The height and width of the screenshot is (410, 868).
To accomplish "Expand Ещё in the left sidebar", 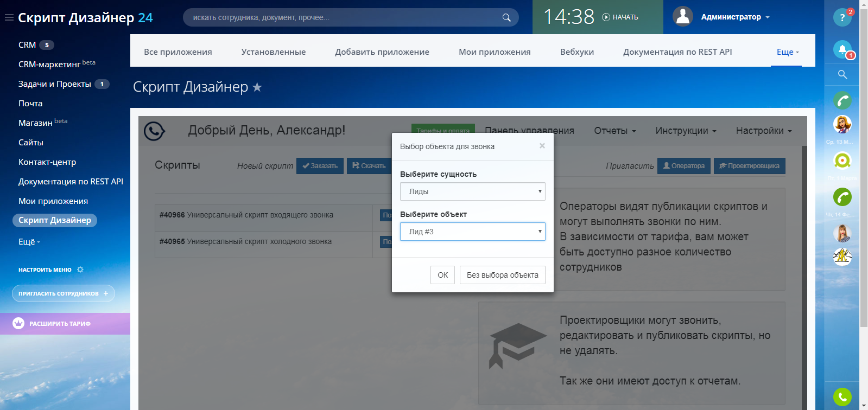I will tap(29, 242).
